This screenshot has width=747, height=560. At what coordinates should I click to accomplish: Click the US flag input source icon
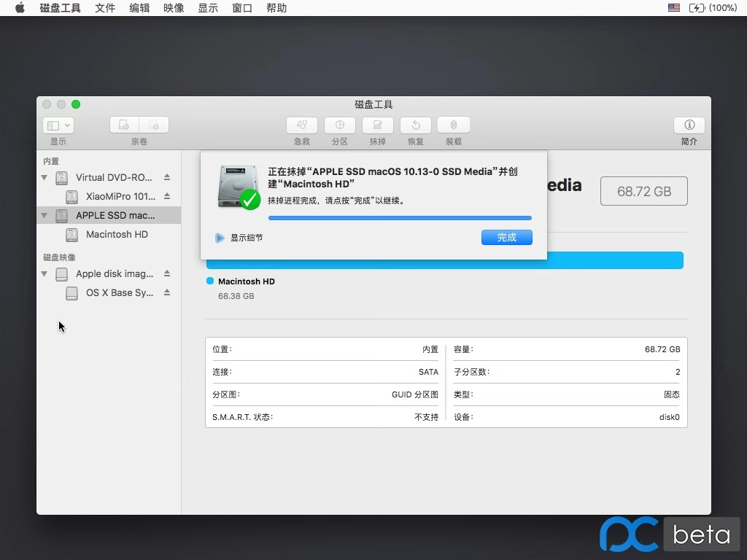(673, 8)
